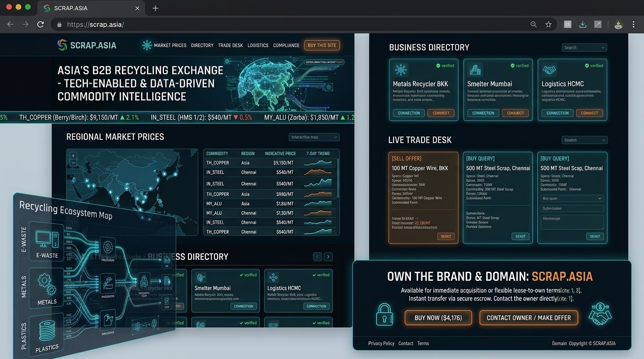This screenshot has height=359, width=644.
Task: Click the INDICATIVE PRICE column header
Action: [x=280, y=153]
